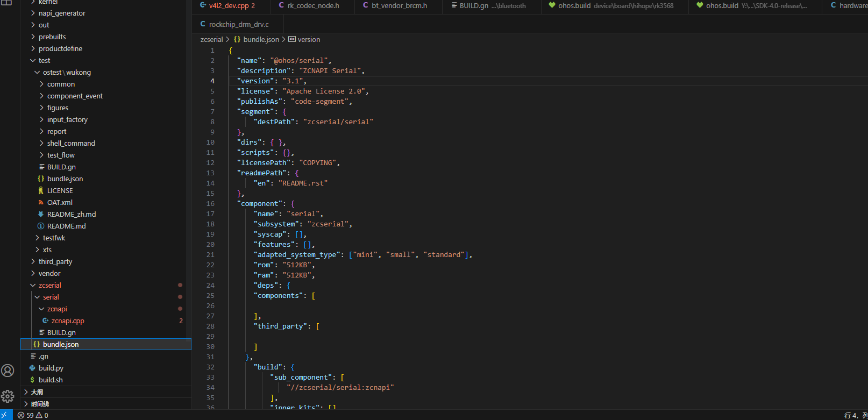Click line number 16 in gutter
This screenshot has width=868, height=420.
pos(210,203)
